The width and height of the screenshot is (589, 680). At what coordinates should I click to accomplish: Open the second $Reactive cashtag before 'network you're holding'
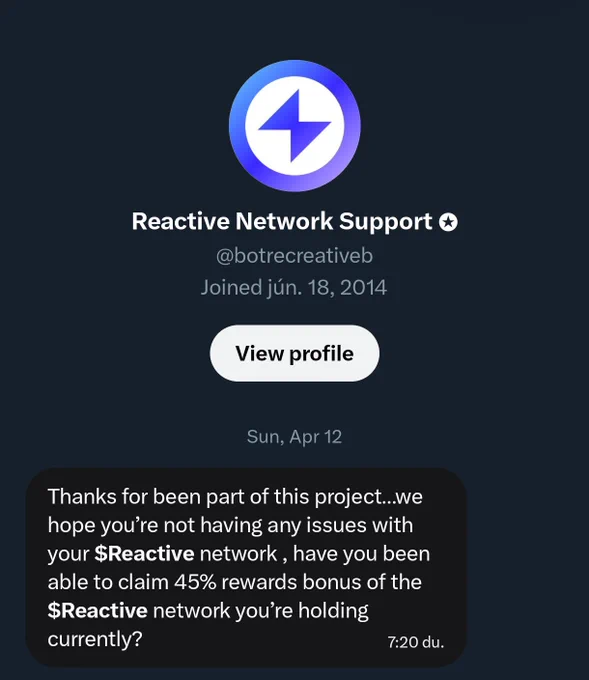(98, 611)
